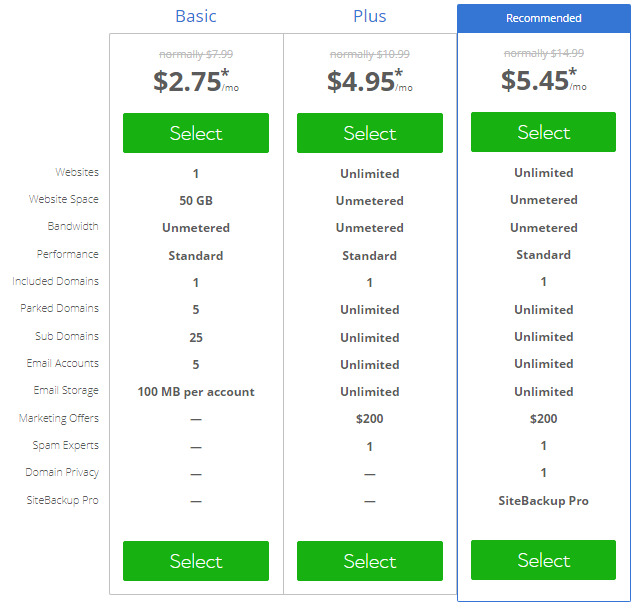Click the Domain Privacy feature label

(x=62, y=472)
